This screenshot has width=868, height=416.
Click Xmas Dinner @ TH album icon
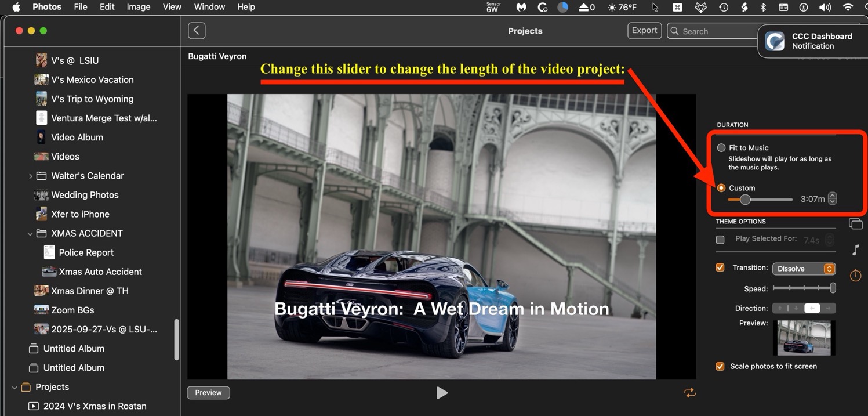click(41, 291)
